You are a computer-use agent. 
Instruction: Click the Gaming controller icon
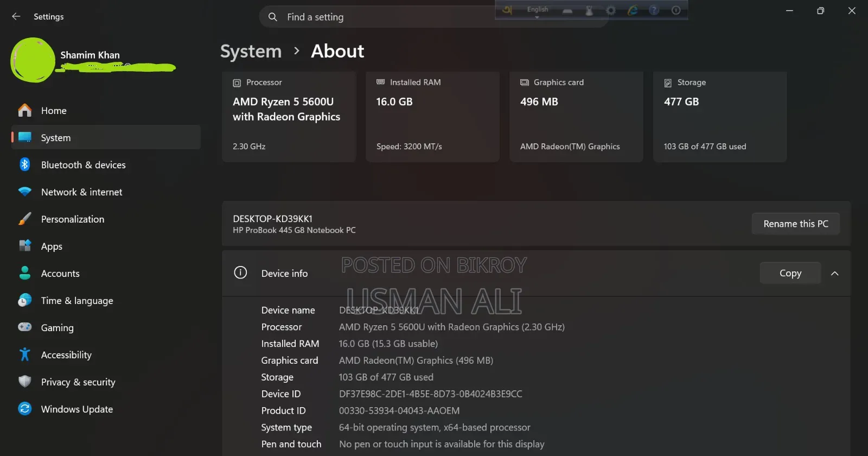(25, 327)
